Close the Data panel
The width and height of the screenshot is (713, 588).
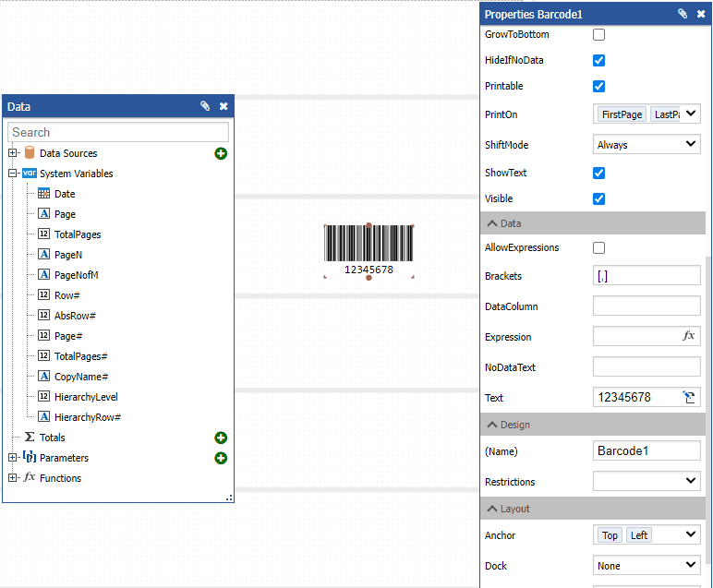click(x=224, y=106)
